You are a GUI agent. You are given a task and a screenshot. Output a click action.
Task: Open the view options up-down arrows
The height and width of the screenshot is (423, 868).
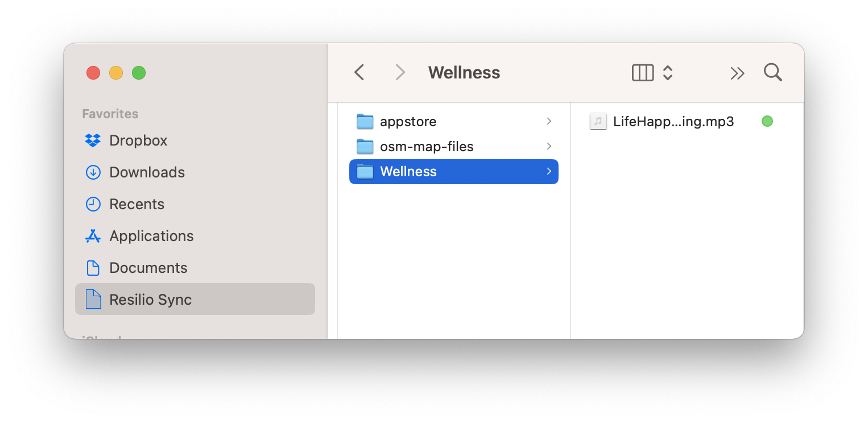click(x=668, y=73)
